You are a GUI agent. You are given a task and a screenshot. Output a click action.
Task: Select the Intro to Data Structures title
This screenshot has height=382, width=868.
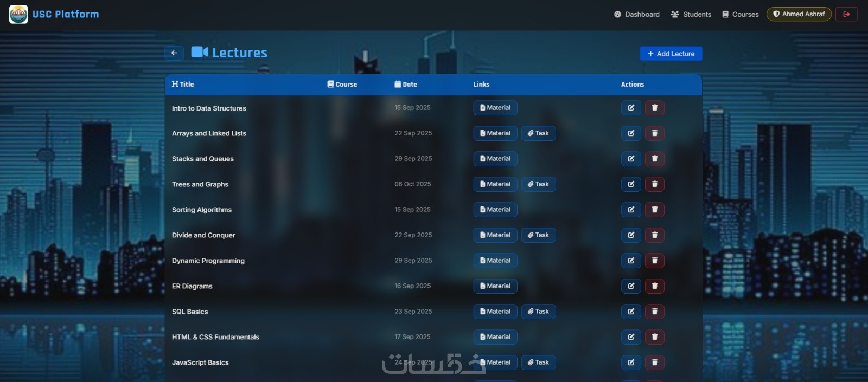point(209,108)
